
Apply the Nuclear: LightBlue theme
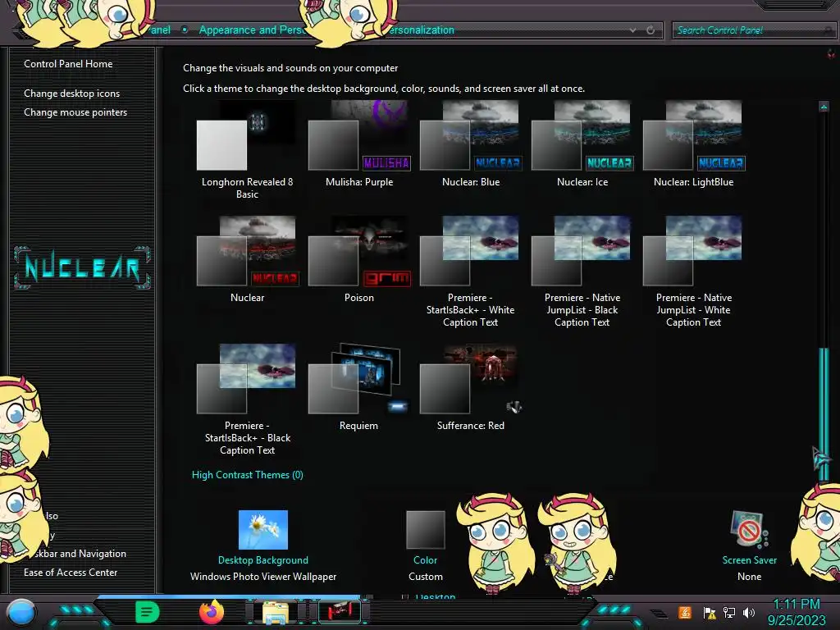pos(694,144)
